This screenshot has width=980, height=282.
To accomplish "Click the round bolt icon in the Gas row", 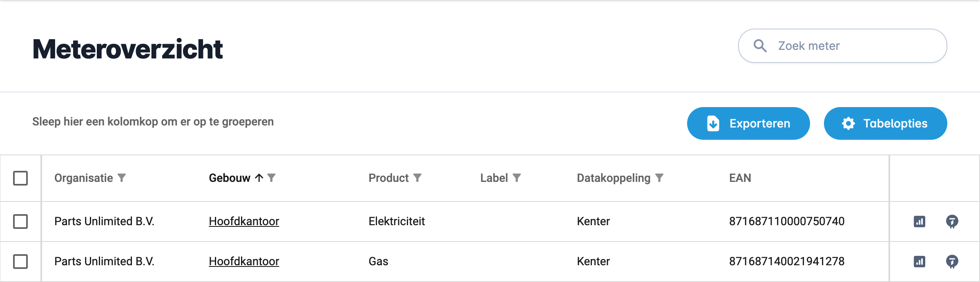I will (952, 262).
